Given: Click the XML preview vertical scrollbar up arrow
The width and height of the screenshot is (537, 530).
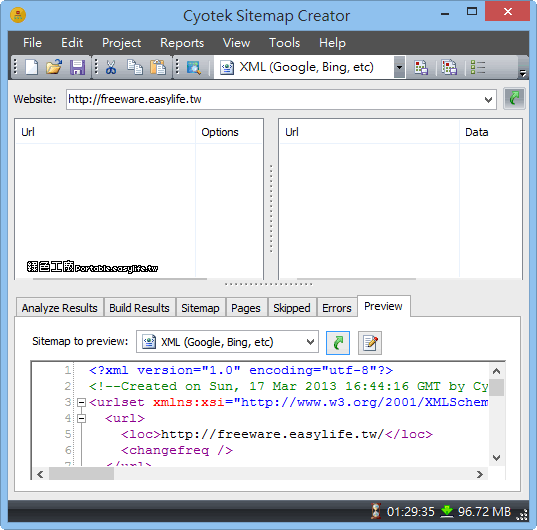Looking at the screenshot, I should pos(497,371).
